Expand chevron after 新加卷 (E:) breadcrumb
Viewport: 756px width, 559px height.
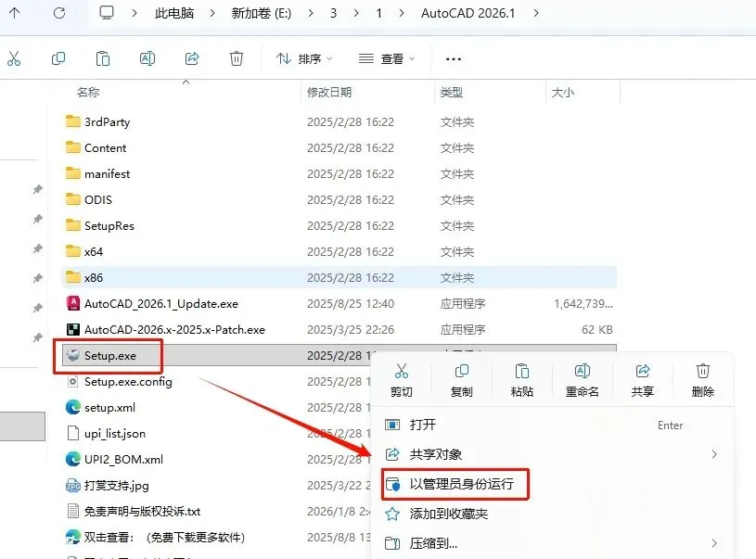311,13
